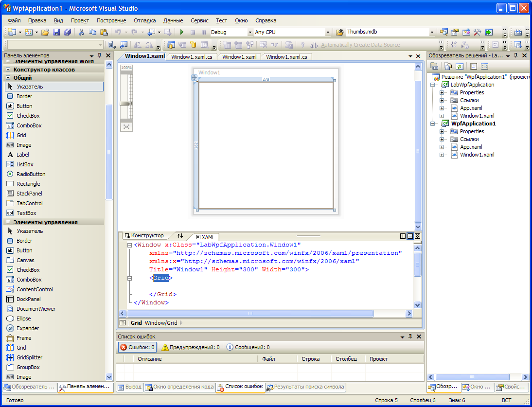The width and height of the screenshot is (532, 407).
Task: Collapse the Общий toolbox section
Action: pos(8,78)
